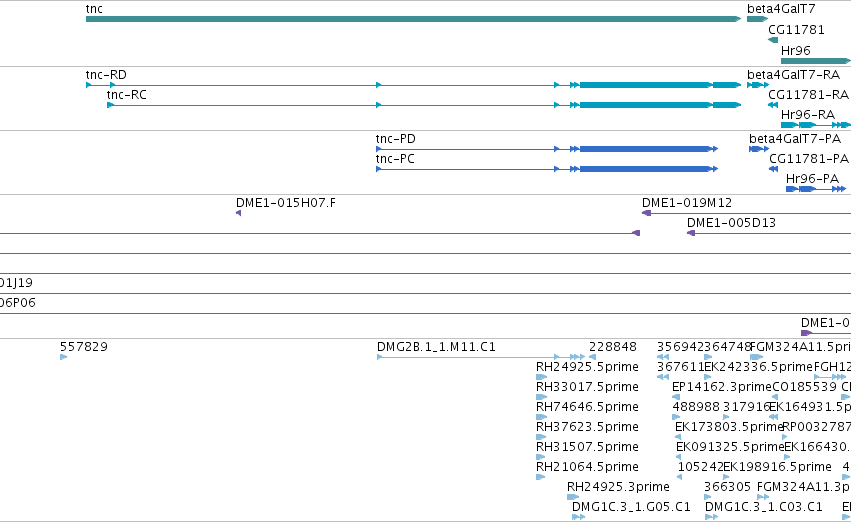The height and width of the screenshot is (522, 851).
Task: Select the arrow glyph under 488988
Action: pyautogui.click(x=676, y=417)
